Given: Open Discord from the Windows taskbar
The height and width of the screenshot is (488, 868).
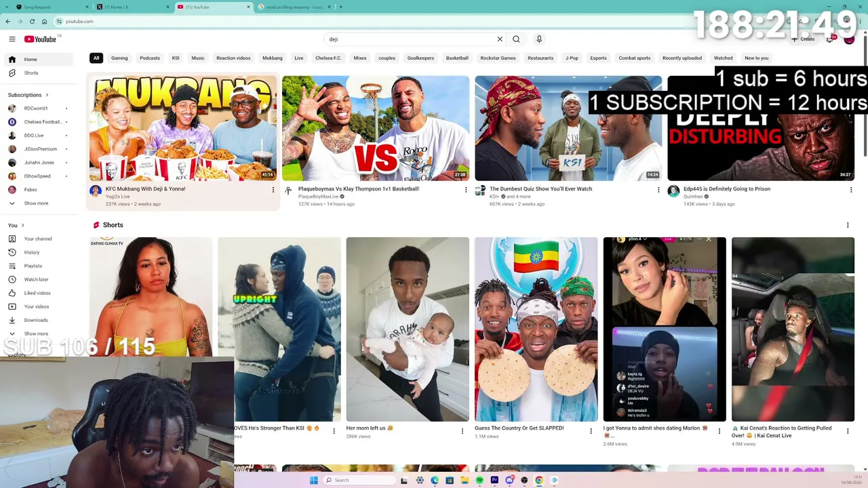Looking at the screenshot, I should pyautogui.click(x=509, y=481).
